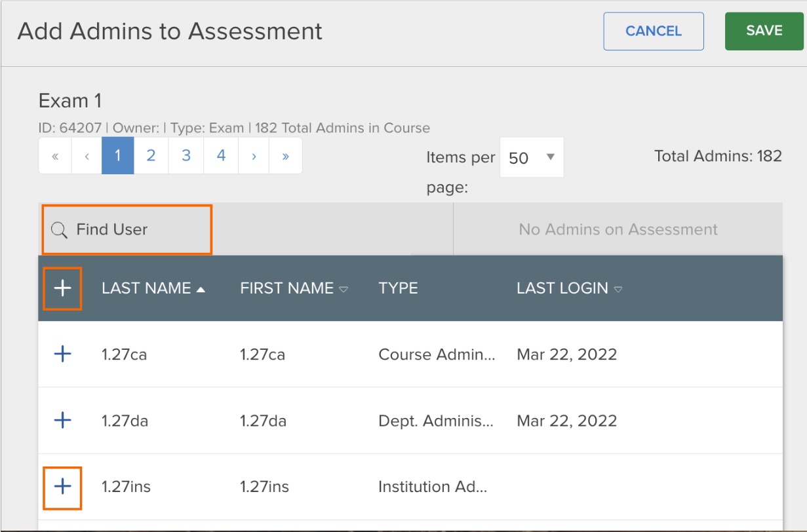Click first name cell 1.27ins

tap(264, 487)
